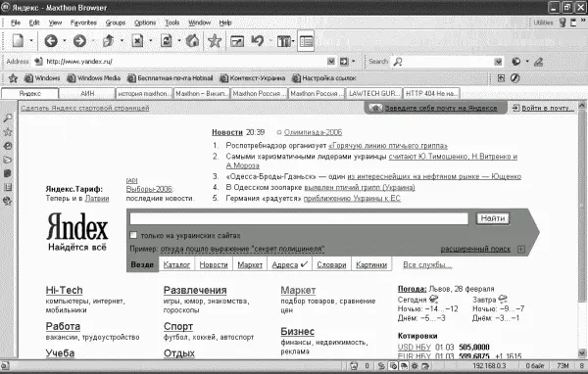Click the star icon on links bar
The width and height of the screenshot is (588, 374).
[13, 78]
